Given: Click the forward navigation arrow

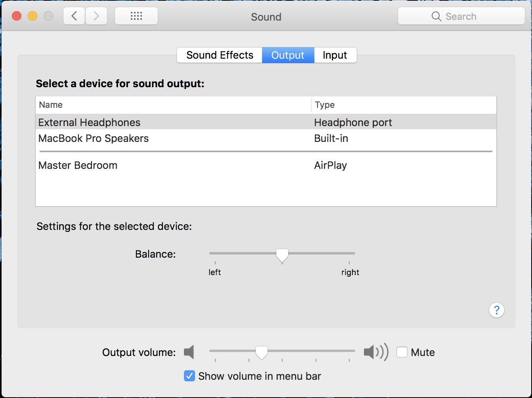Looking at the screenshot, I should pos(96,16).
